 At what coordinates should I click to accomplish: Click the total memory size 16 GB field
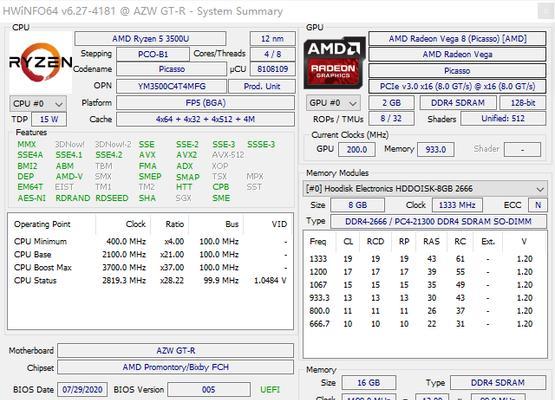368,383
